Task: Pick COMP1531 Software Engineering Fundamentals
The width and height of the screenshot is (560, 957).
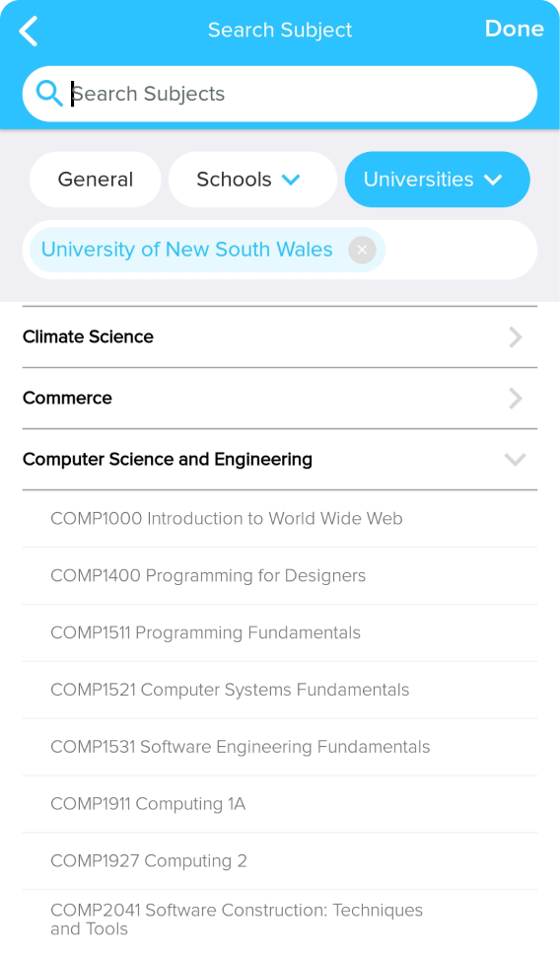Action: click(x=280, y=747)
